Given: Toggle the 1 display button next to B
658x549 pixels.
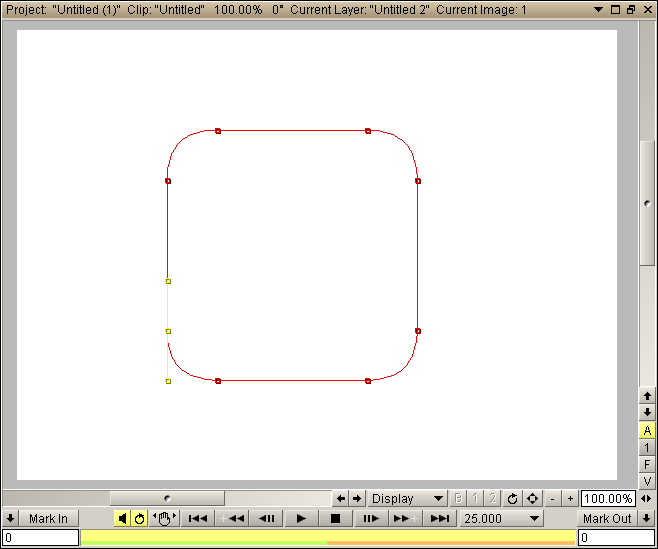Looking at the screenshot, I should (x=475, y=498).
